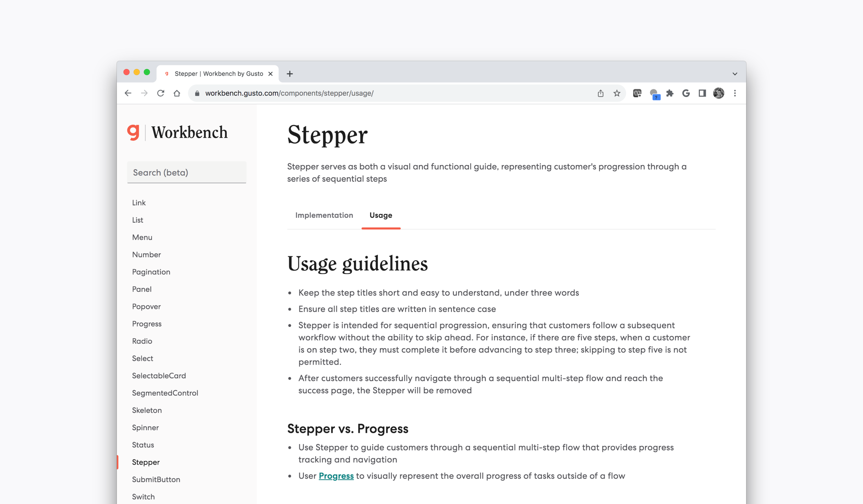The height and width of the screenshot is (504, 863).
Task: Share this page via share icon
Action: pos(601,93)
